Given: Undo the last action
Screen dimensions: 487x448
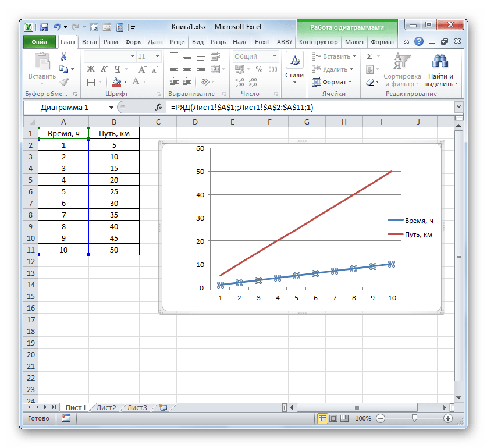Looking at the screenshot, I should pos(56,27).
